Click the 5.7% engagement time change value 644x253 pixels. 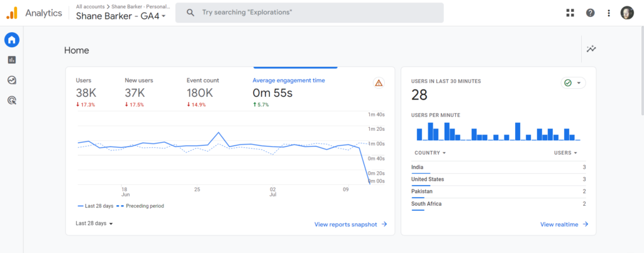point(260,104)
